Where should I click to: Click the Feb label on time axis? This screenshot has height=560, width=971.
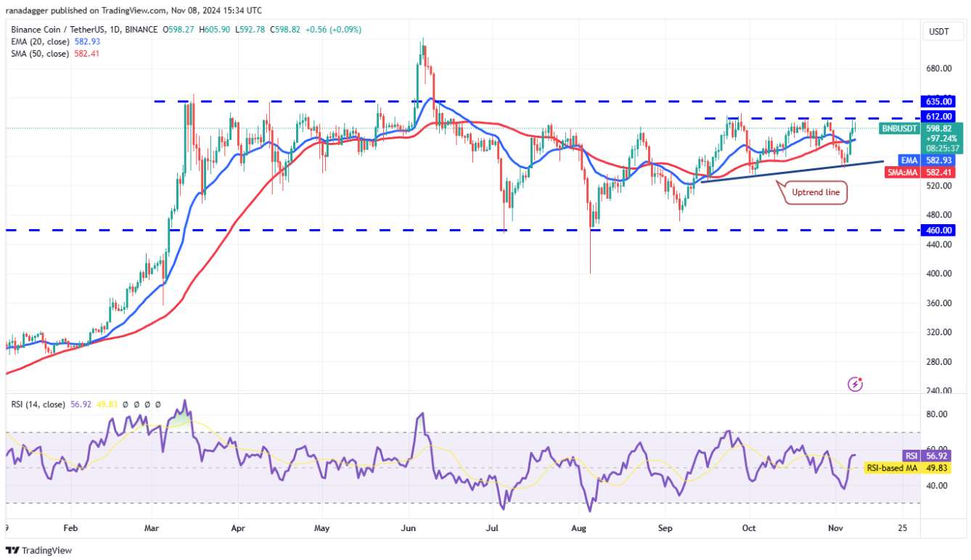[70, 529]
